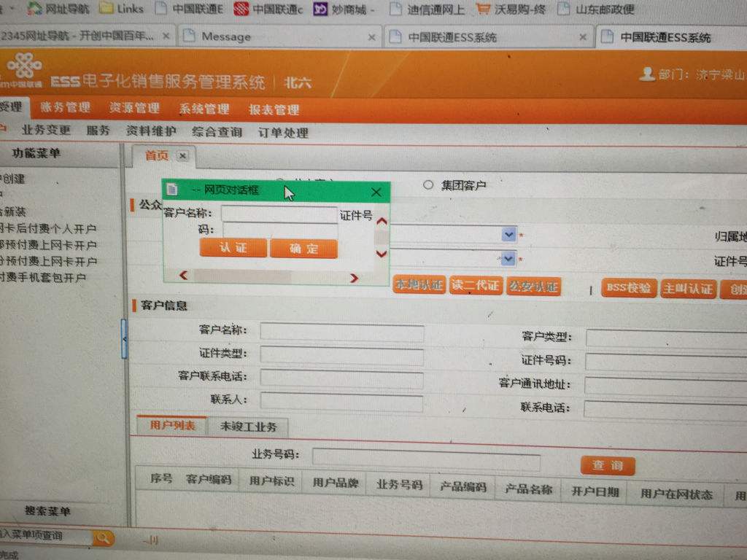Switch to 未竣工业务 tab
The height and width of the screenshot is (560, 747).
248,427
